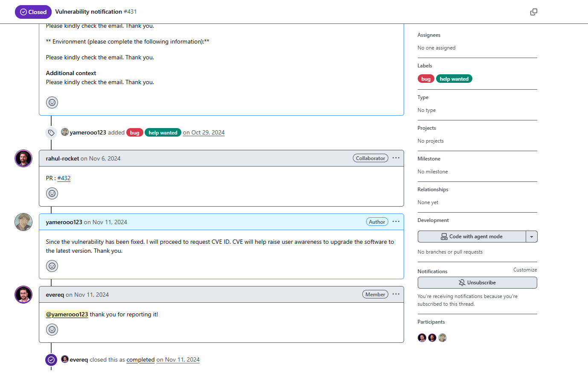Expand the Code with agent mode dropdown arrow
The width and height of the screenshot is (588, 374).
click(x=532, y=237)
